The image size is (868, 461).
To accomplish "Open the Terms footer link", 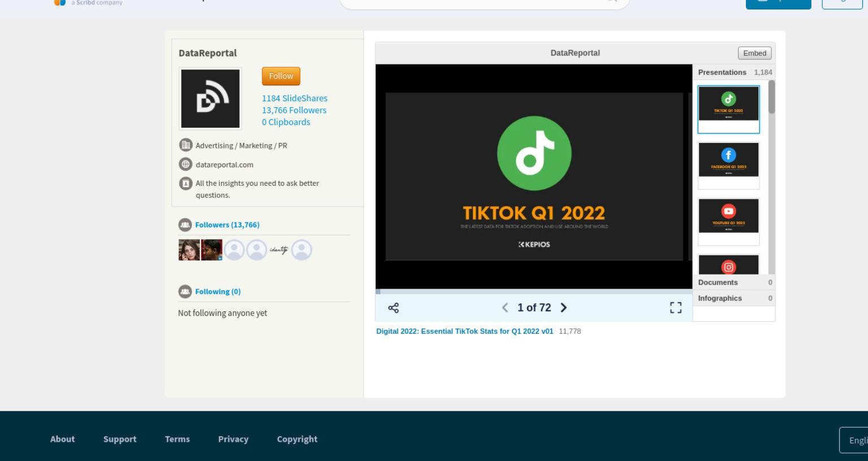I will [x=177, y=439].
